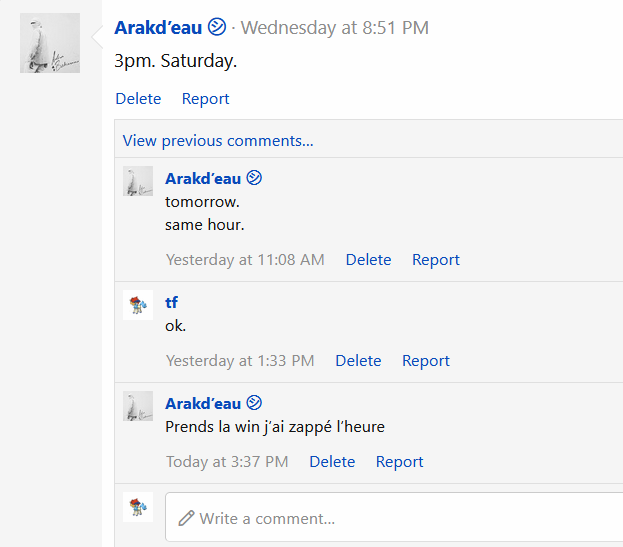The width and height of the screenshot is (623, 547).
Task: Click the badge icon next to 'Prends la win' comment author
Action: pos(254,402)
